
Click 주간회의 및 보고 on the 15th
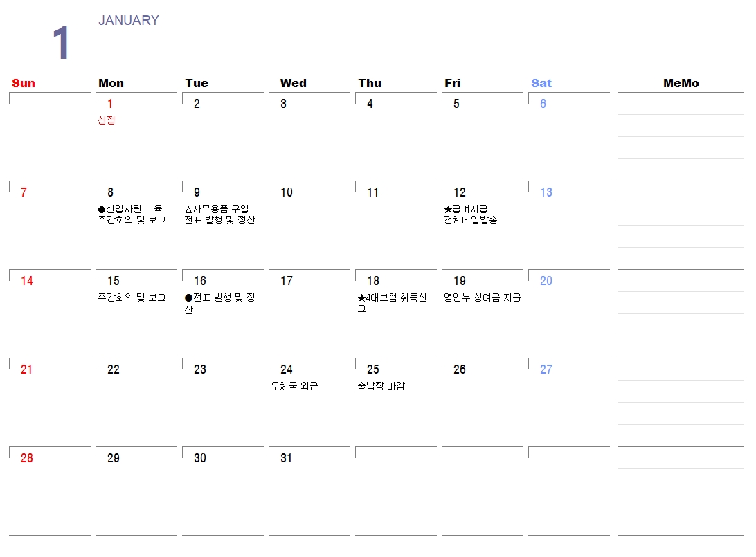[132, 298]
